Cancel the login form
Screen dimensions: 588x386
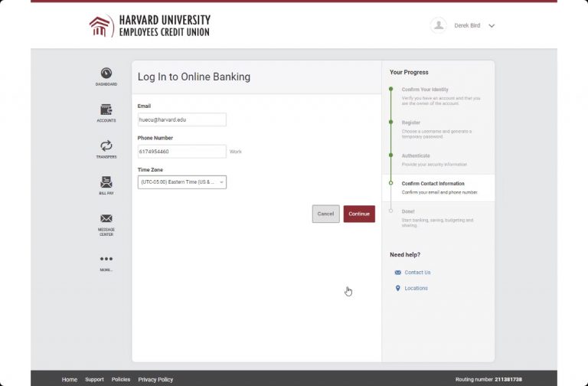pyautogui.click(x=325, y=214)
